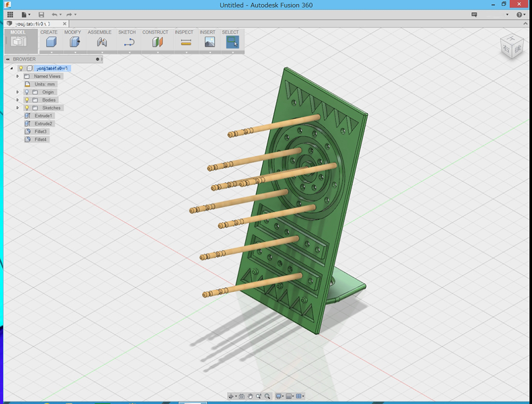
Task: Expand the Named Views folder
Action: 18,76
